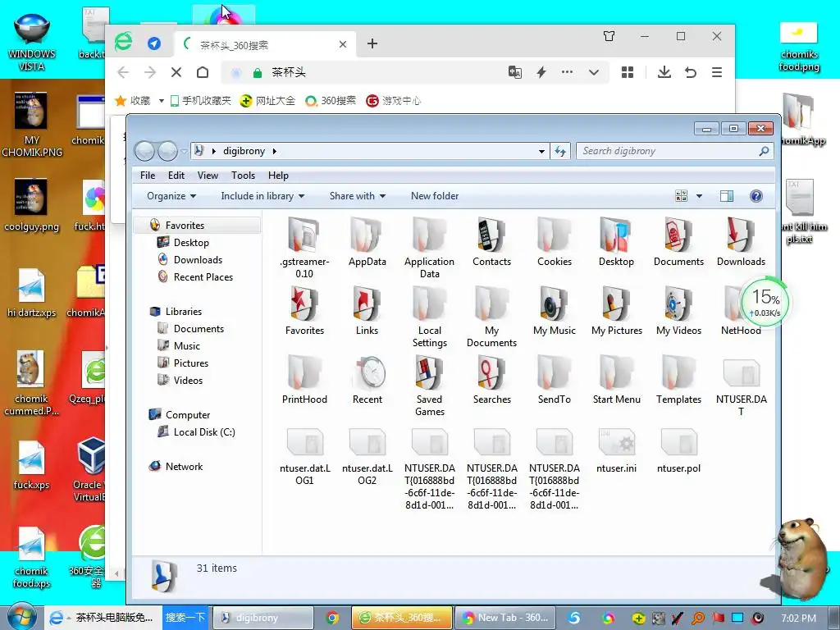840x630 pixels.
Task: Click the 360搜索 bookmark link
Action: [330, 101]
